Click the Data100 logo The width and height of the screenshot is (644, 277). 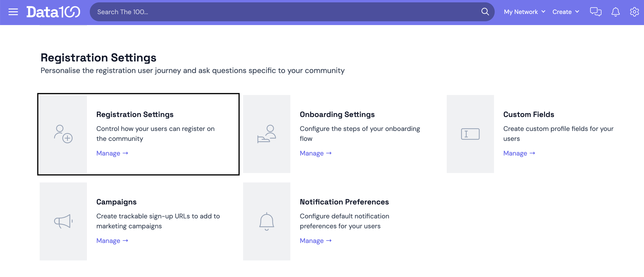[53, 12]
